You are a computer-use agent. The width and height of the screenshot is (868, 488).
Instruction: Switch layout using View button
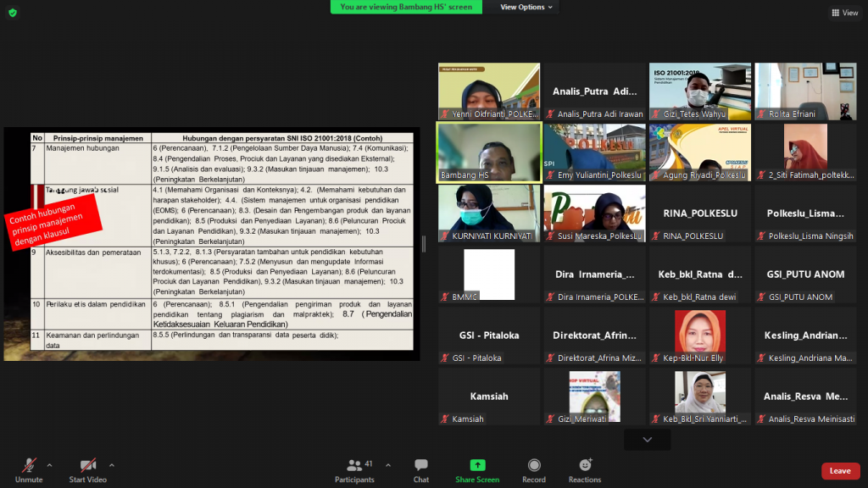click(x=845, y=13)
